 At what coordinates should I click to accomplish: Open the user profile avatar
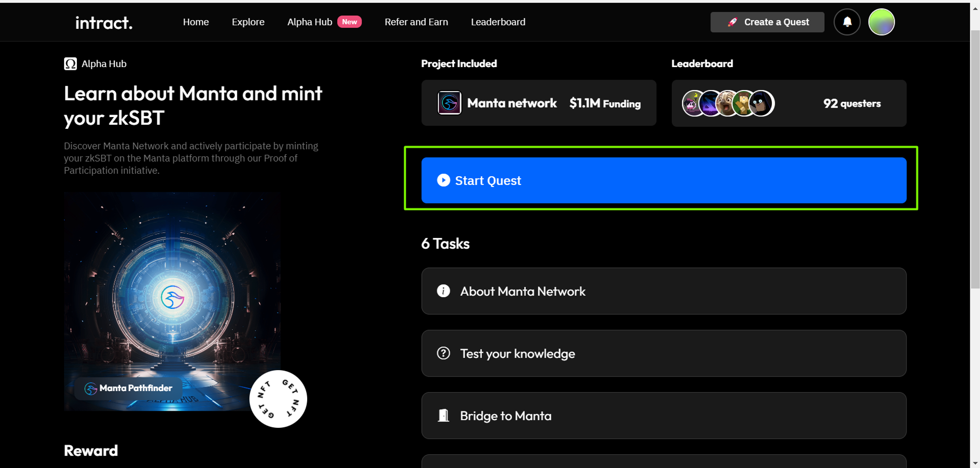click(x=882, y=22)
